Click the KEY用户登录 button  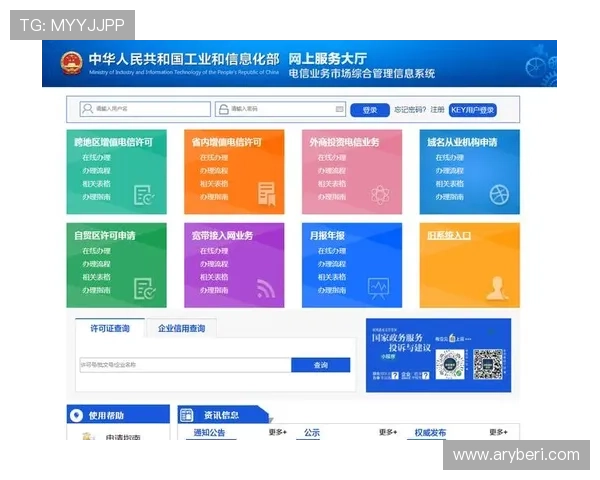tap(473, 110)
